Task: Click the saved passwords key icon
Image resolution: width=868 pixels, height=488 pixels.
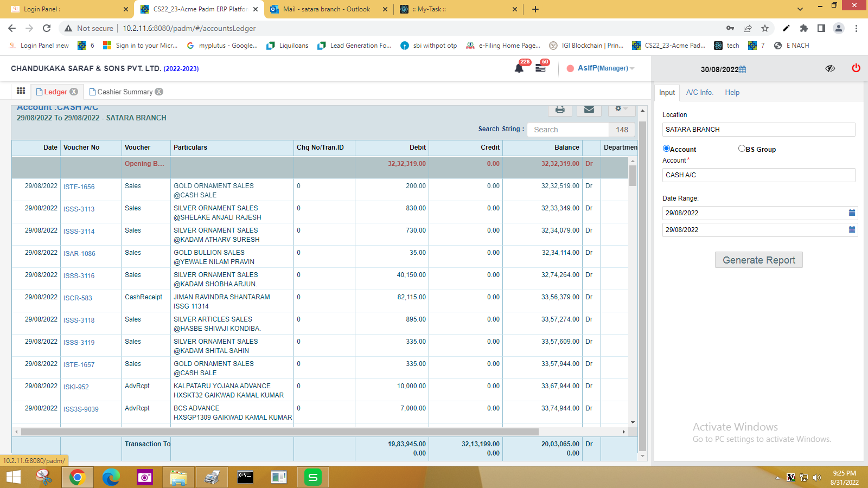Action: (x=730, y=28)
